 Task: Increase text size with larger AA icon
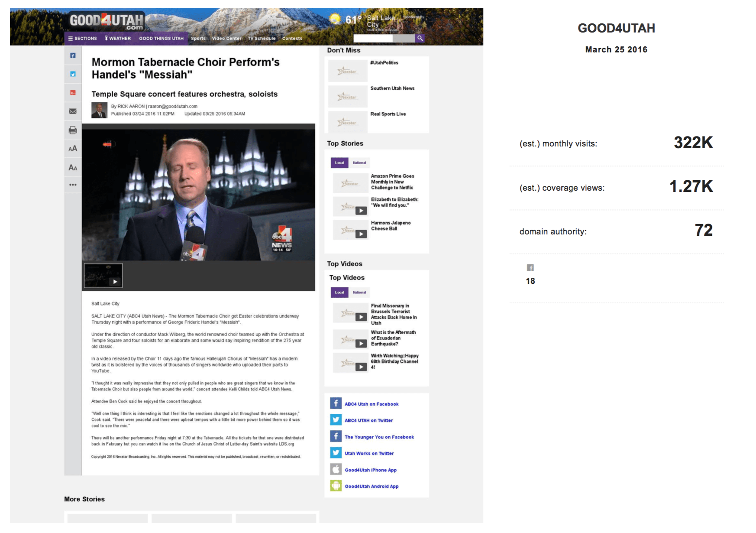pos(73,149)
